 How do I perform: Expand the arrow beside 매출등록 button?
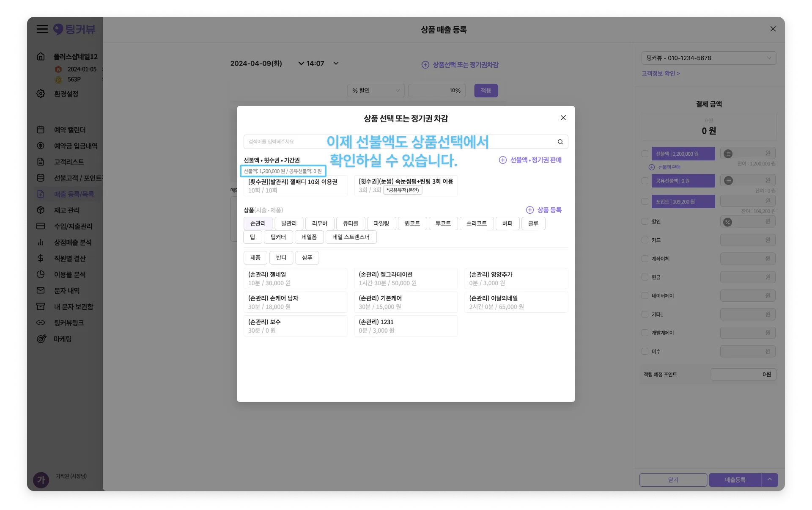click(x=769, y=480)
